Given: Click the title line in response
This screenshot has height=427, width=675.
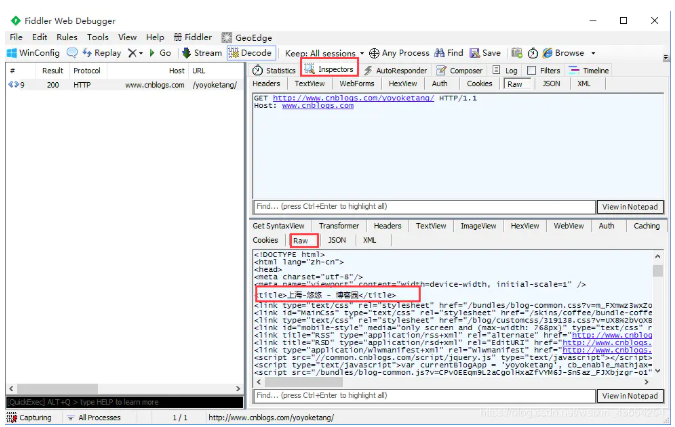Looking at the screenshot, I should coord(326,295).
